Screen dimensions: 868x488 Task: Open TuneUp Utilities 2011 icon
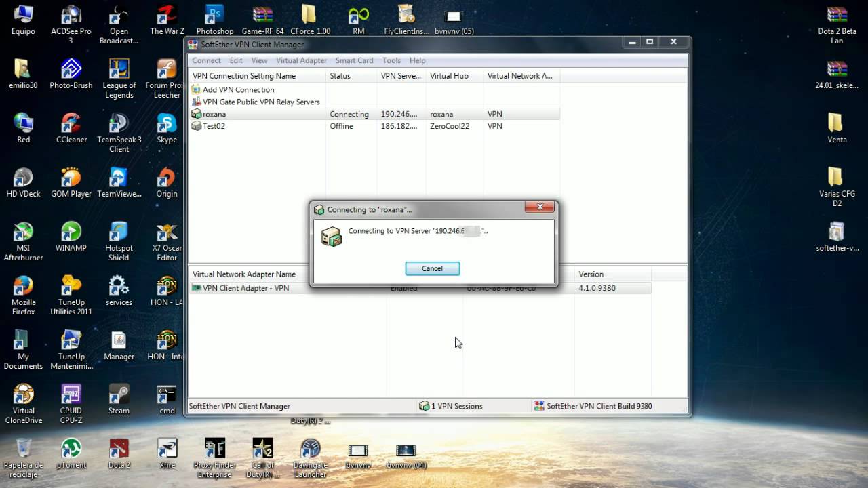(71, 296)
